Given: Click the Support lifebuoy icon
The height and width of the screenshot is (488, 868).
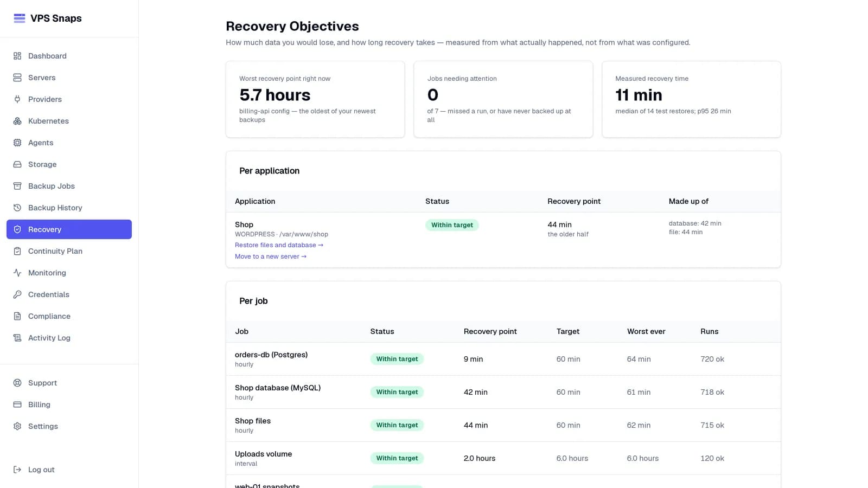Looking at the screenshot, I should pyautogui.click(x=17, y=383).
